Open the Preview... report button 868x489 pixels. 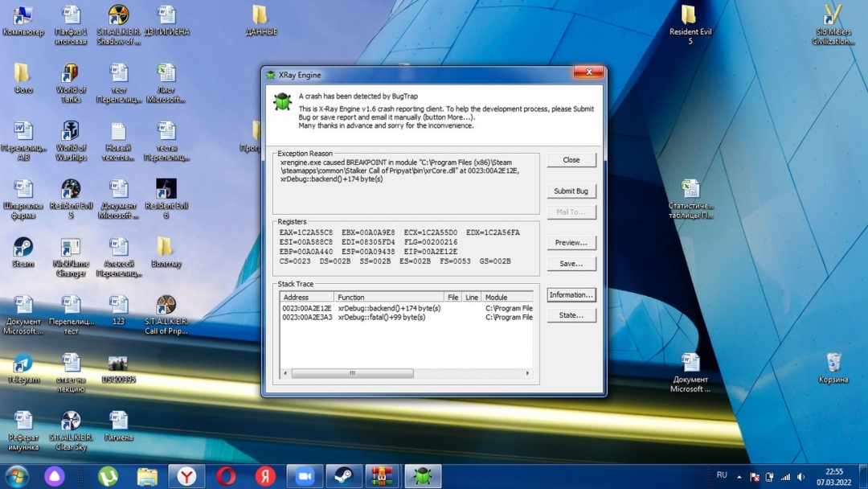571,243
